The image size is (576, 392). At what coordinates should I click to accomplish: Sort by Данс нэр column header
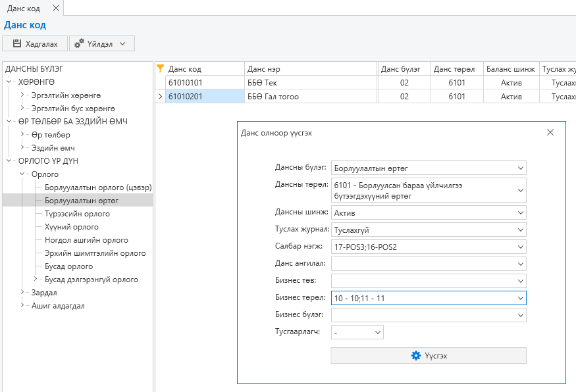click(x=311, y=68)
